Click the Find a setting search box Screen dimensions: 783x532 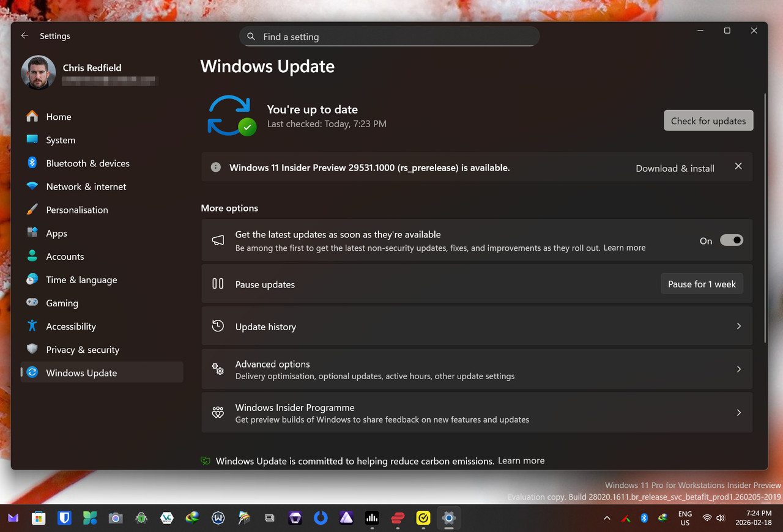389,37
